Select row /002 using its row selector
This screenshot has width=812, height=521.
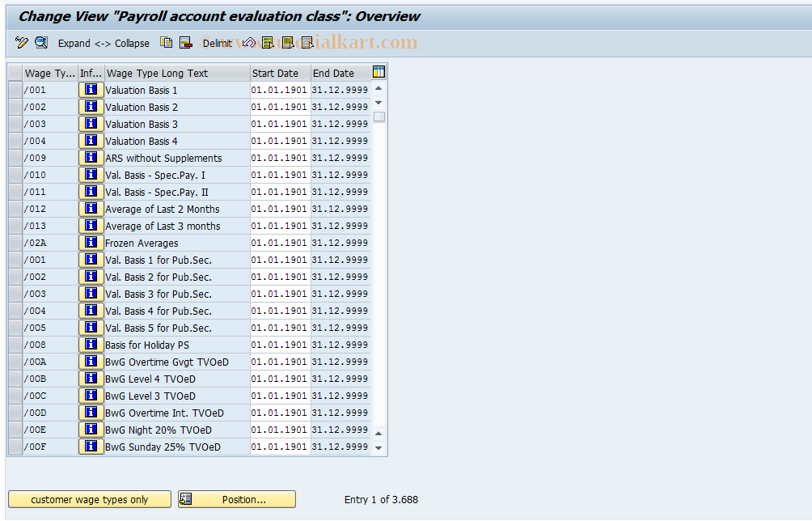click(x=15, y=108)
